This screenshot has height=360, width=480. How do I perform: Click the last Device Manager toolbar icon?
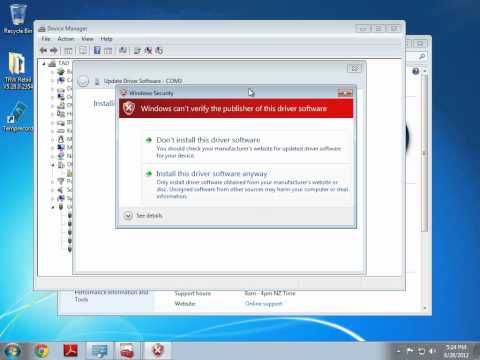159,51
